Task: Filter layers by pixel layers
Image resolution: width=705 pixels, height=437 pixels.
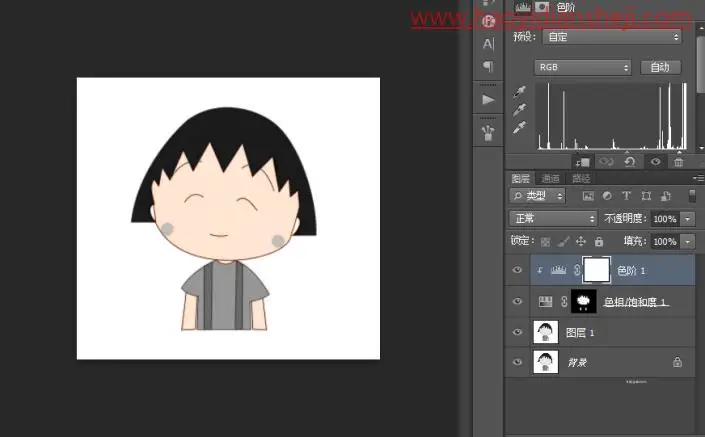Action: click(x=588, y=196)
